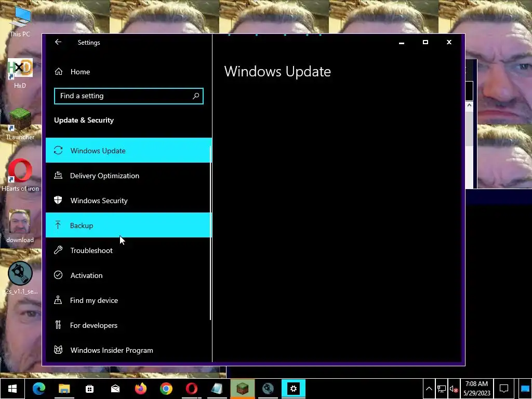Open the Action Center notifications
Image resolution: width=532 pixels, height=399 pixels.
(504, 389)
